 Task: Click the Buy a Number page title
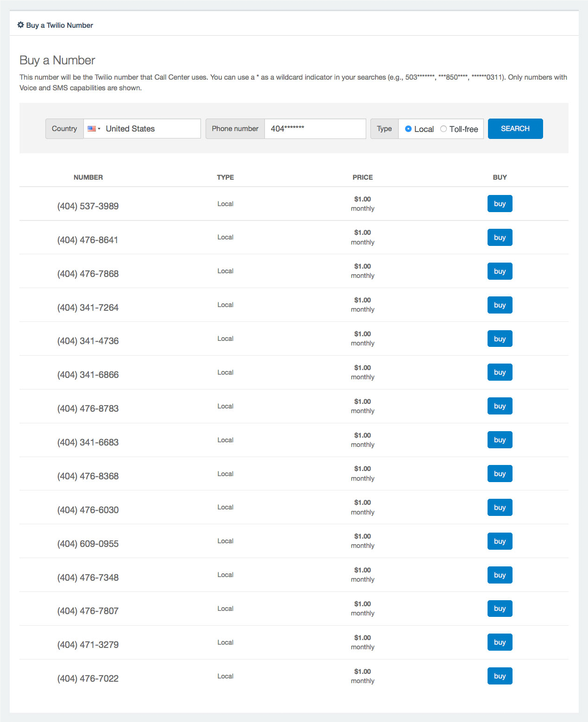coord(56,60)
